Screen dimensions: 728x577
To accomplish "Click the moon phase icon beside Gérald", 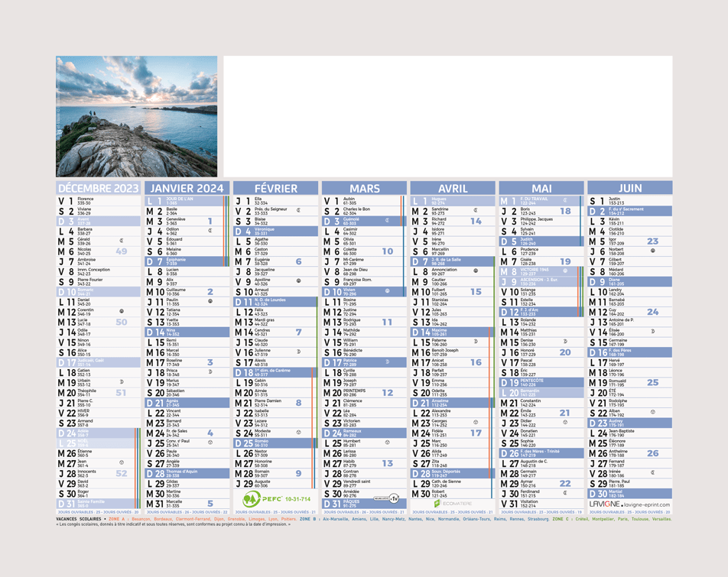I will click(x=122, y=241).
